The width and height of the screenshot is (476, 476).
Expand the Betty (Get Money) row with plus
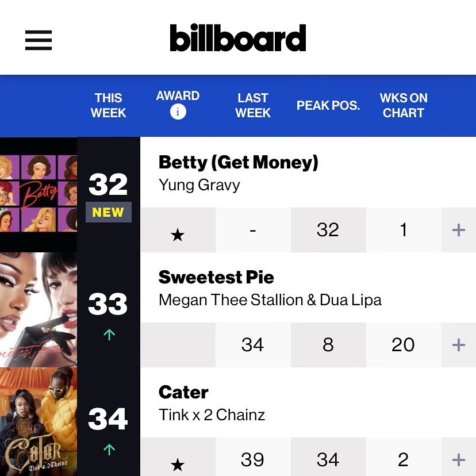pyautogui.click(x=458, y=230)
